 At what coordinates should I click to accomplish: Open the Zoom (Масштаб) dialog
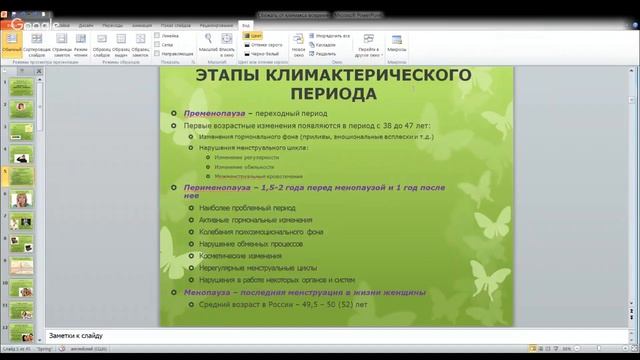click(x=208, y=43)
